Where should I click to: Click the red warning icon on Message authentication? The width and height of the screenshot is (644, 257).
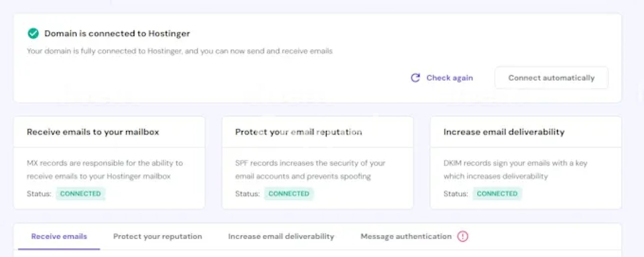click(463, 237)
